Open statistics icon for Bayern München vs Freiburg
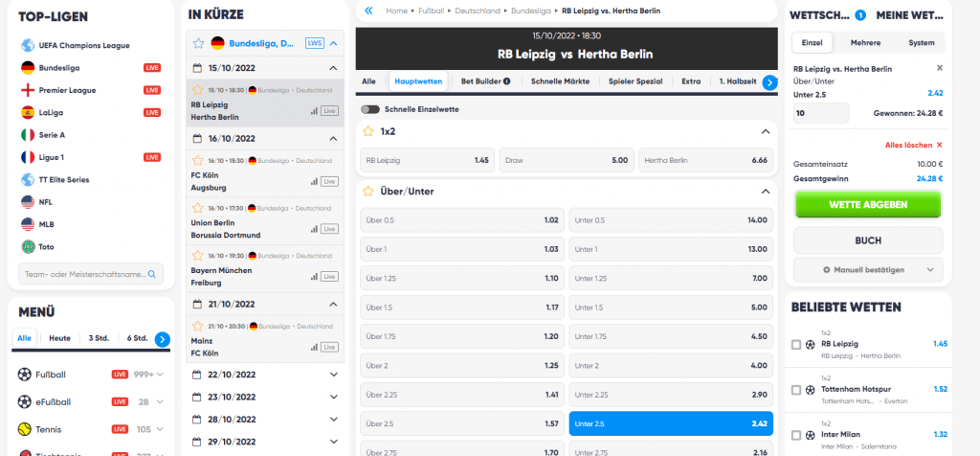Viewport: 980px width, 456px height. point(314,277)
